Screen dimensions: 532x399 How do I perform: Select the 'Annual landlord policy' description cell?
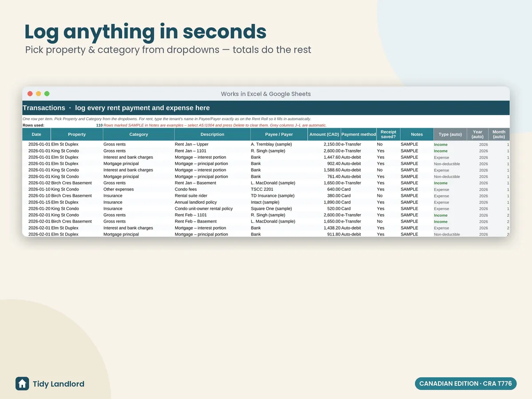[x=212, y=202]
